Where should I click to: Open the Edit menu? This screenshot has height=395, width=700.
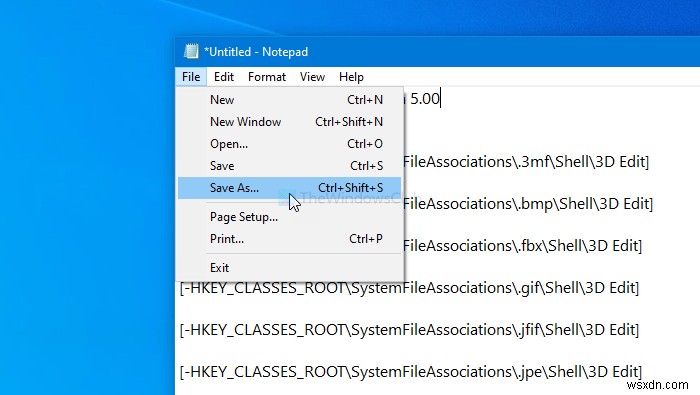click(x=224, y=77)
